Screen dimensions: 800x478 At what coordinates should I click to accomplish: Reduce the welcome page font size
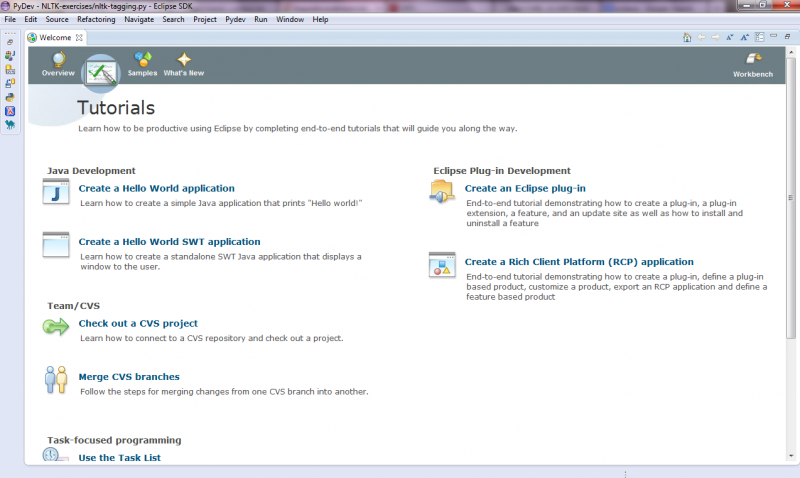pyautogui.click(x=730, y=37)
